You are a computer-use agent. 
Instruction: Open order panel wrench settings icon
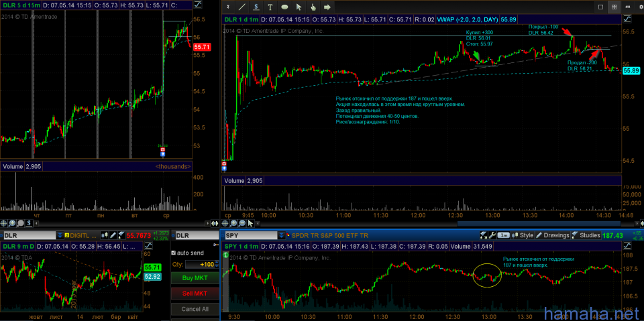tap(215, 245)
